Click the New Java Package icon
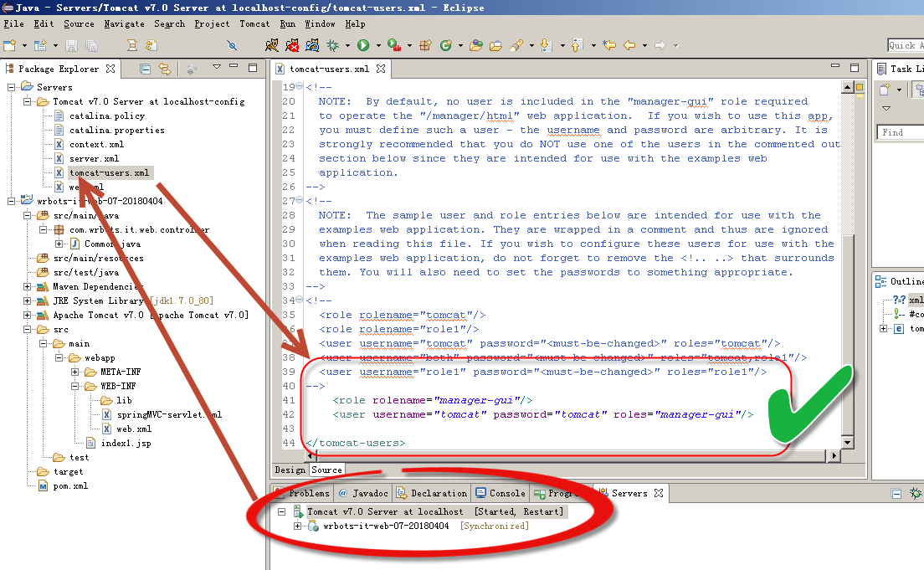 (425, 45)
